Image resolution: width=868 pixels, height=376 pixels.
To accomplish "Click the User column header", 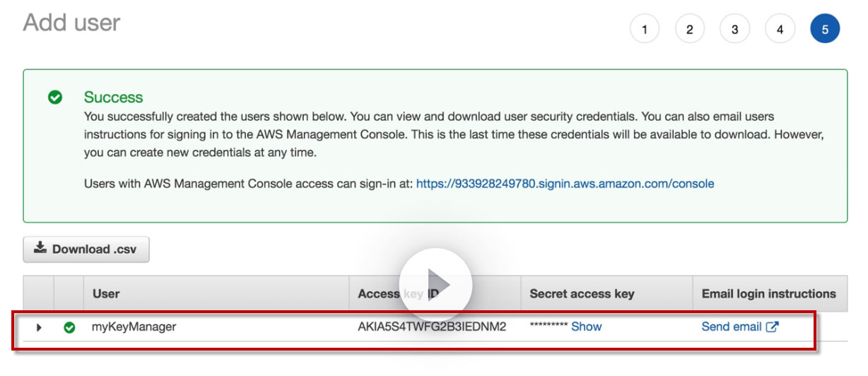I will point(106,293).
